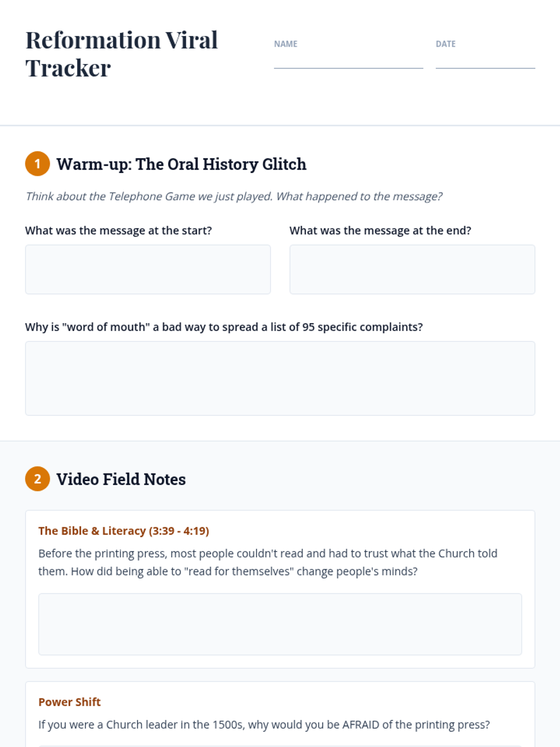Click the "95 specific complaints" question label
The height and width of the screenshot is (747, 560).
tap(224, 327)
